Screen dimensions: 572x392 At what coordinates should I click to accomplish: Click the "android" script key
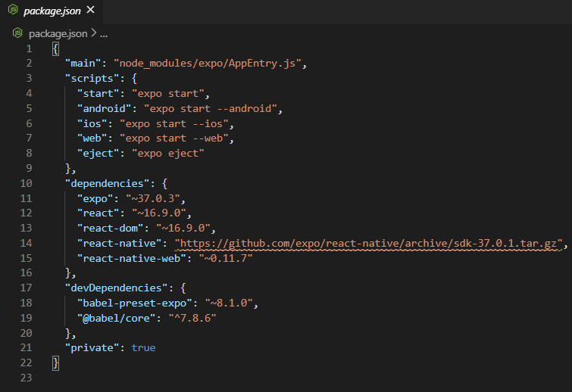click(104, 108)
